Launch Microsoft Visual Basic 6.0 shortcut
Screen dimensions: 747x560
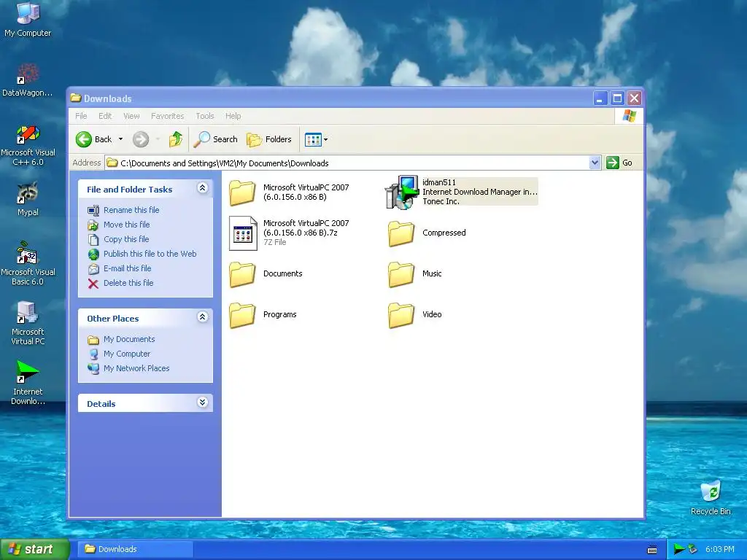[x=28, y=264]
